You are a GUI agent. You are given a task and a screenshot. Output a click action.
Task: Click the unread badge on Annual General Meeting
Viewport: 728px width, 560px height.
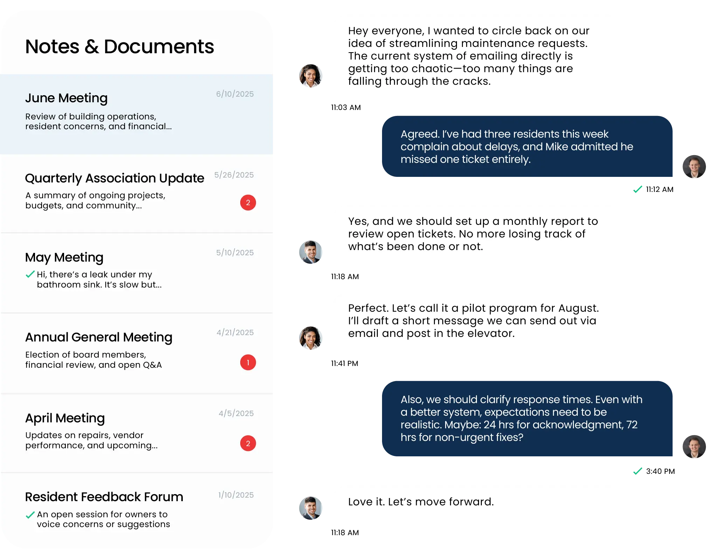click(248, 362)
